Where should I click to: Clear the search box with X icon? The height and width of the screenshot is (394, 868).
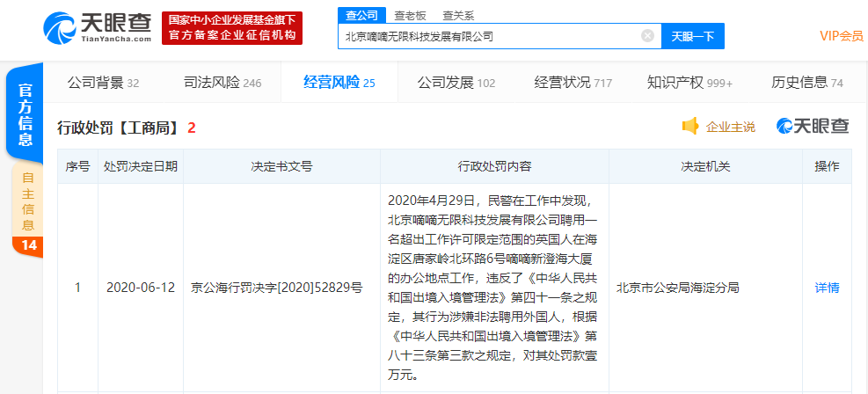pos(647,36)
